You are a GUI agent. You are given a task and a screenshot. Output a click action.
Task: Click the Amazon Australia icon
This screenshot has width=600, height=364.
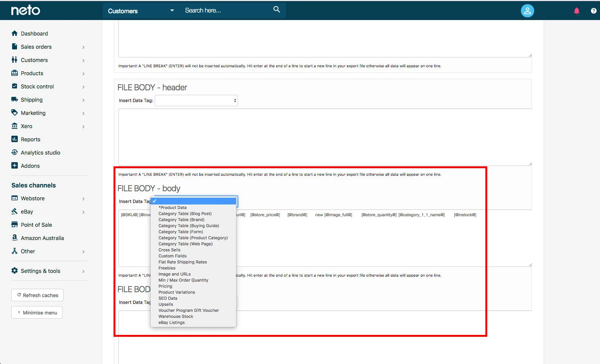14,238
